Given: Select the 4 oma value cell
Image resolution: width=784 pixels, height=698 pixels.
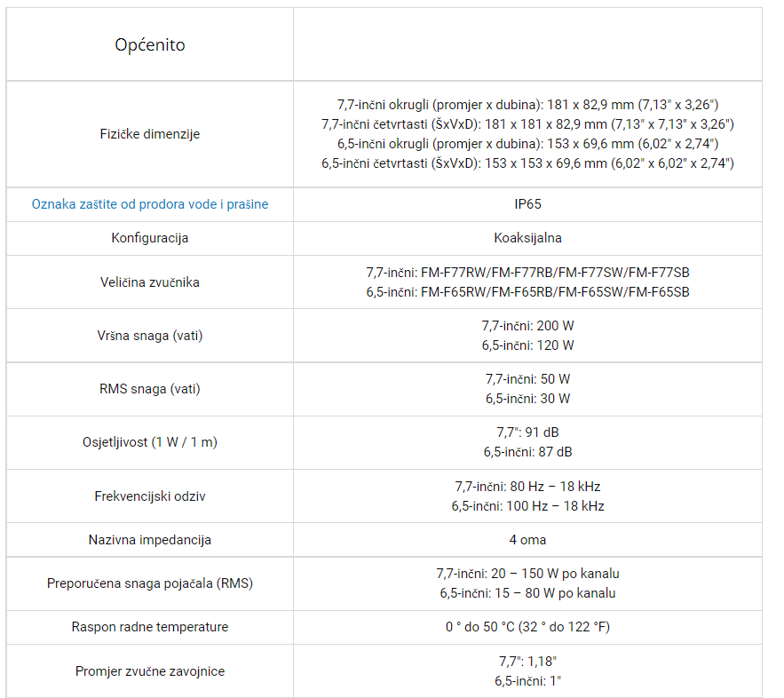Looking at the screenshot, I should coord(527,540).
